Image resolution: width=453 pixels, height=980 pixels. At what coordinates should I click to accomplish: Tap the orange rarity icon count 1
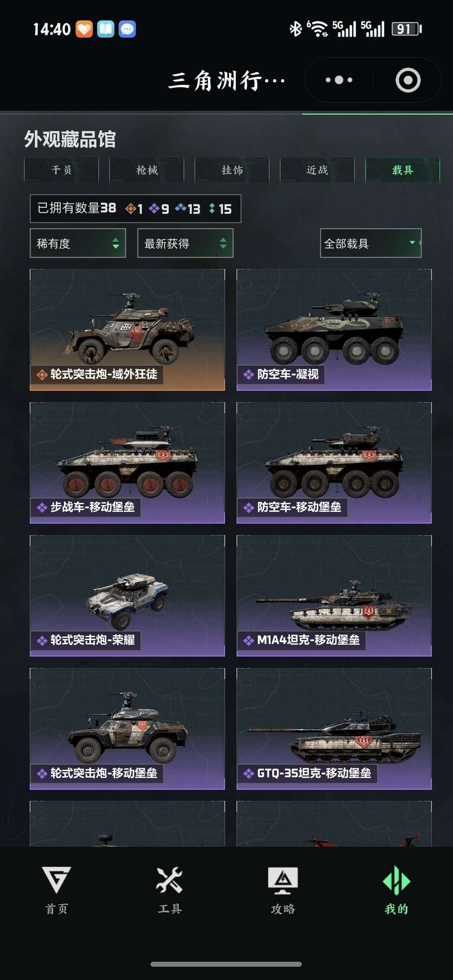(134, 208)
